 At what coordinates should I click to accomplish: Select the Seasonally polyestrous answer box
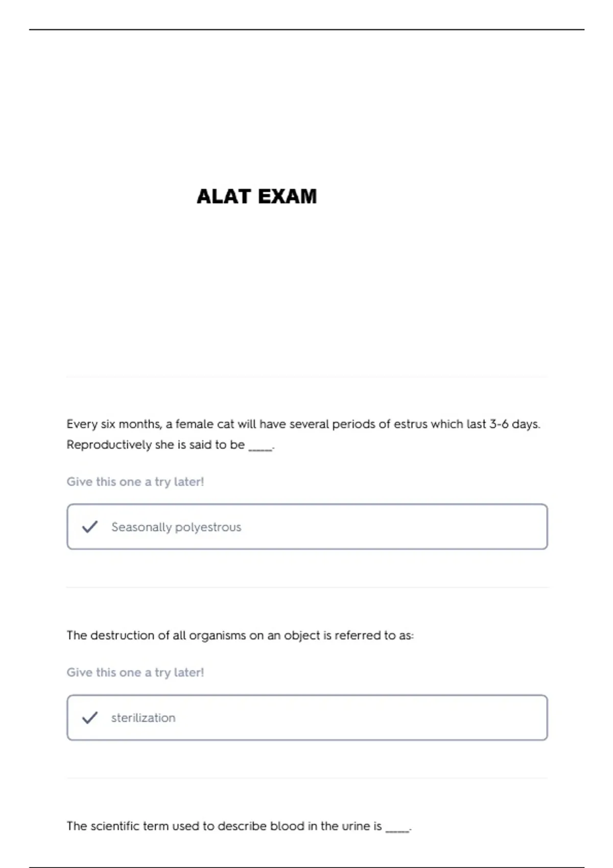click(307, 526)
